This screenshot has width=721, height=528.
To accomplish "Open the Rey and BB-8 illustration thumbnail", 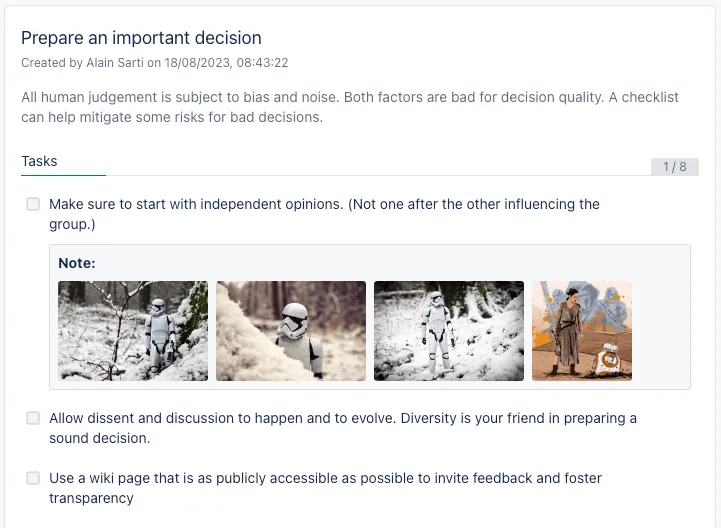I will pos(582,330).
